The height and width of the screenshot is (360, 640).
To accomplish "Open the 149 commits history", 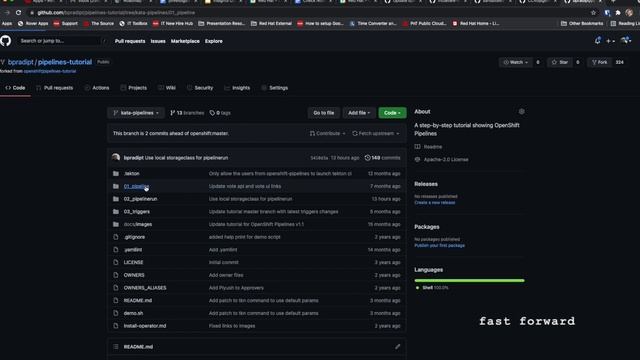I will tap(382, 158).
